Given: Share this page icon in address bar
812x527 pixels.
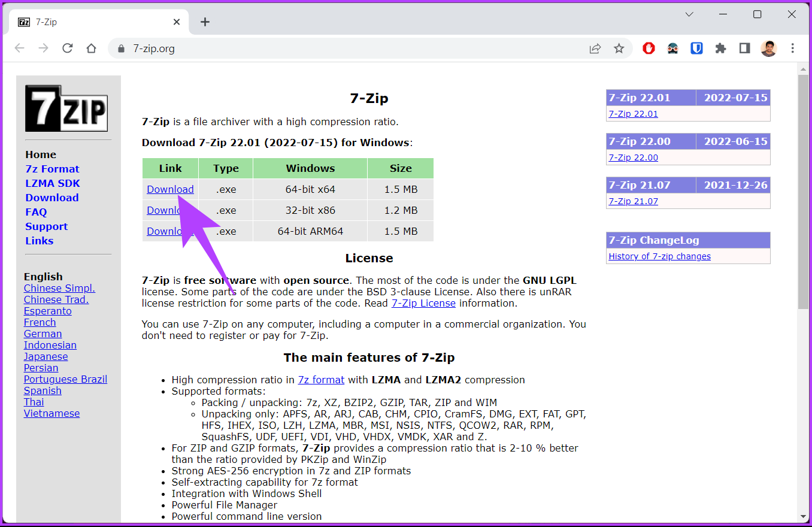Looking at the screenshot, I should pyautogui.click(x=595, y=49).
